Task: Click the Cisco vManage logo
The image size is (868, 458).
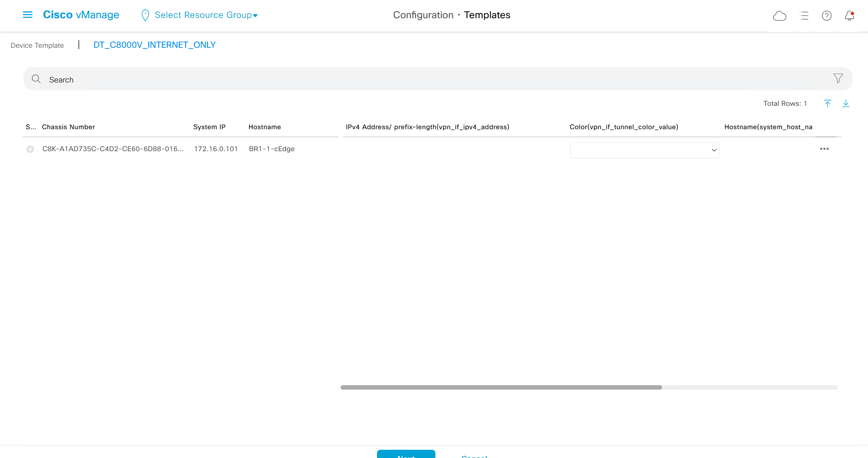Action: (x=81, y=15)
